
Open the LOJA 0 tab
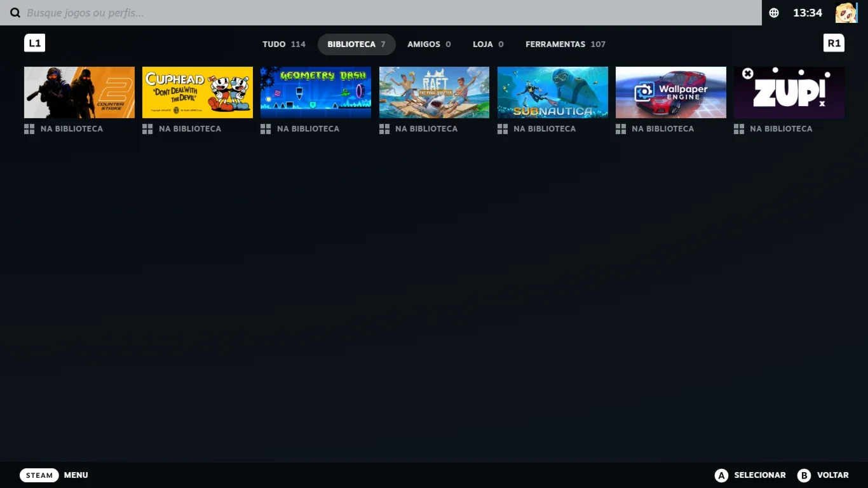point(488,44)
